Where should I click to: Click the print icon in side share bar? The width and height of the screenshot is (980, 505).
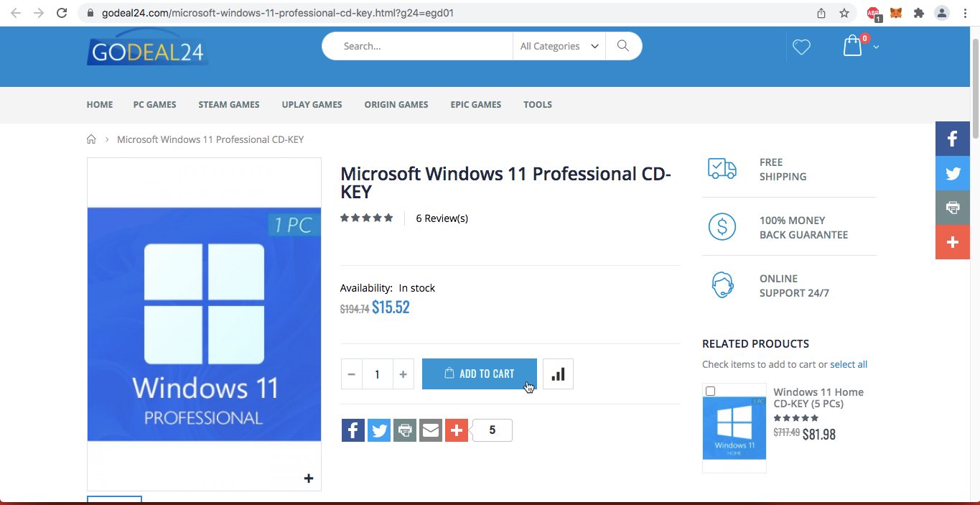pos(953,208)
